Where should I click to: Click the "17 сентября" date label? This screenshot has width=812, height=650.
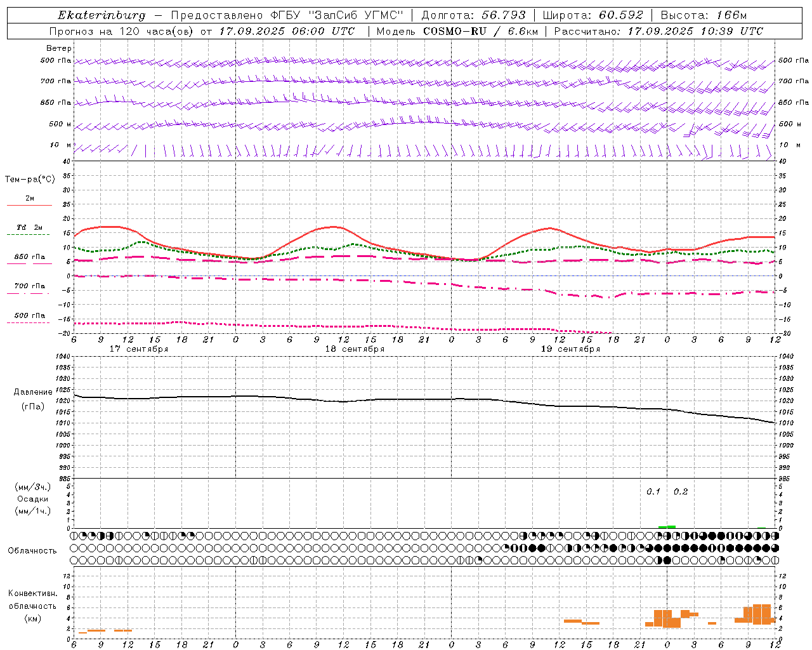(x=139, y=349)
